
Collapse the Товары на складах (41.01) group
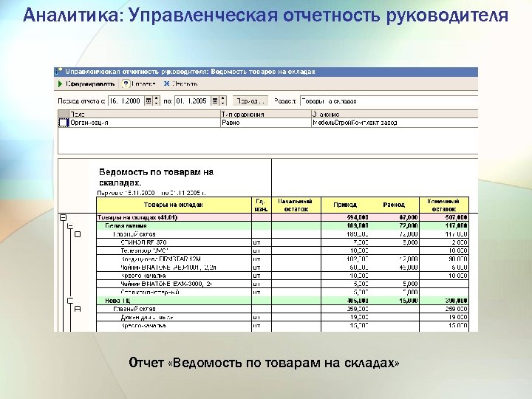63,217
